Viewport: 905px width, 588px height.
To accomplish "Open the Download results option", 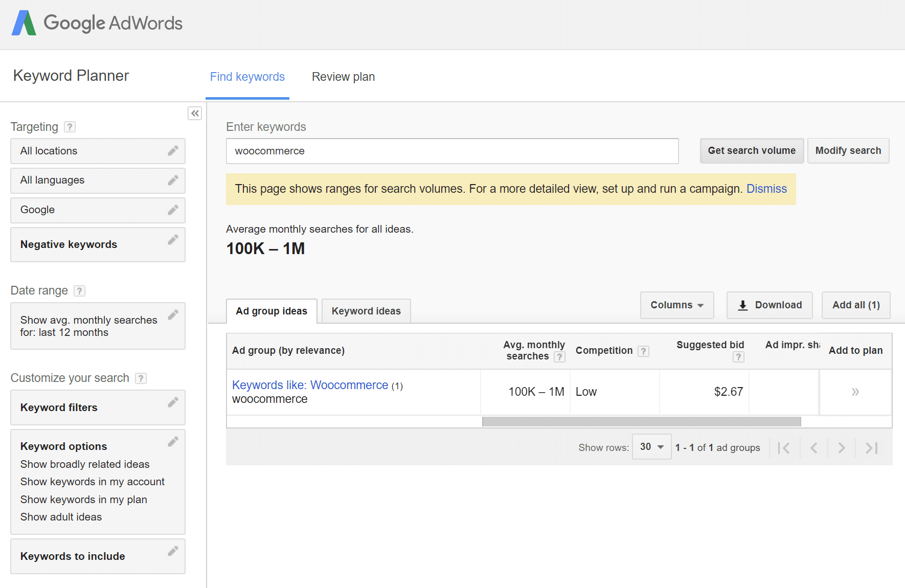I will 769,305.
